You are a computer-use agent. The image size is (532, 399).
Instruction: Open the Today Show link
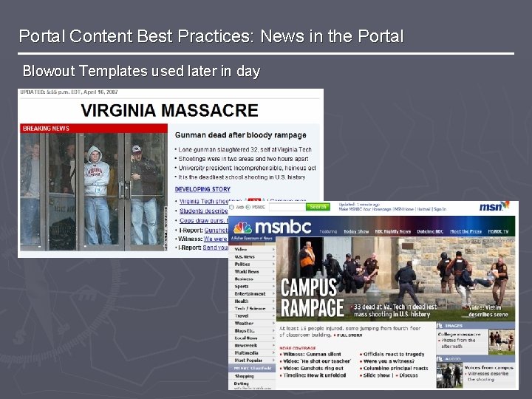pyautogui.click(x=356, y=231)
